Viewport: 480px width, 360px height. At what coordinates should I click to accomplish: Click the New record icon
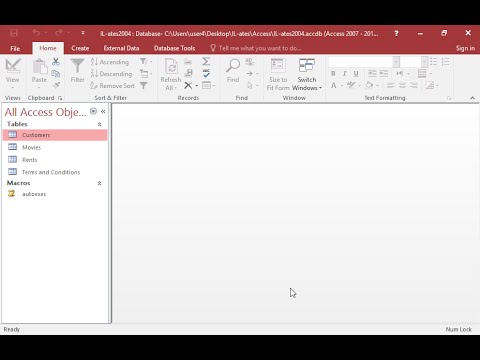[x=188, y=61]
